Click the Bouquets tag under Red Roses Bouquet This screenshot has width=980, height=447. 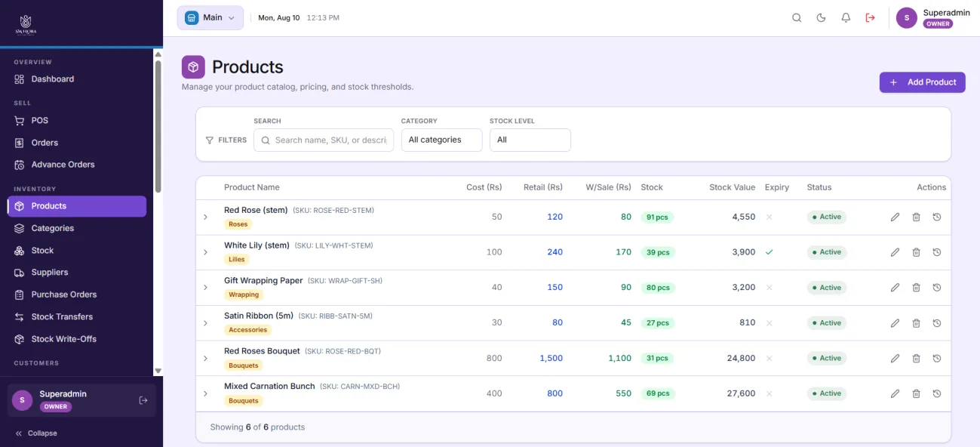click(x=244, y=365)
